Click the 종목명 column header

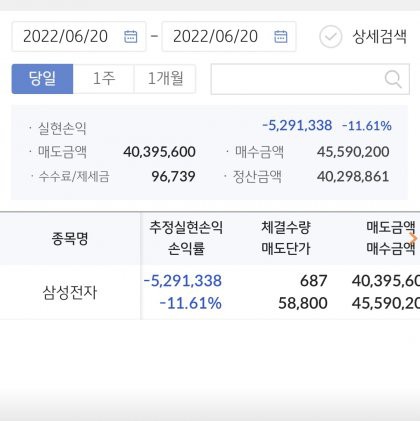click(x=70, y=239)
